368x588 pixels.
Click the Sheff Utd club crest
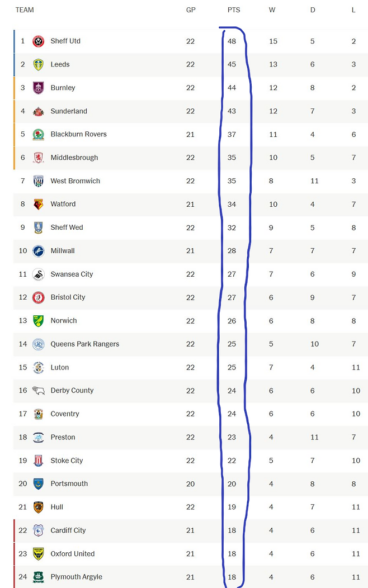[38, 41]
